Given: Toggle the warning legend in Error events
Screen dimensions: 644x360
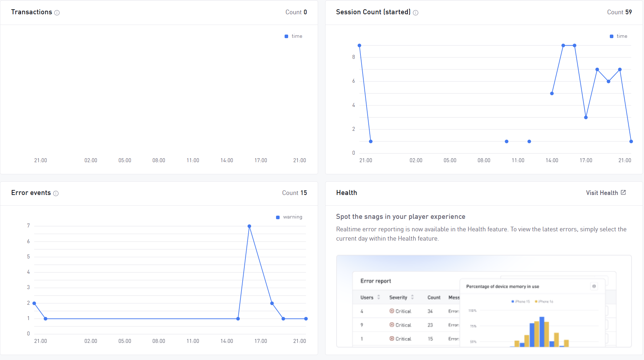Looking at the screenshot, I should tap(289, 217).
